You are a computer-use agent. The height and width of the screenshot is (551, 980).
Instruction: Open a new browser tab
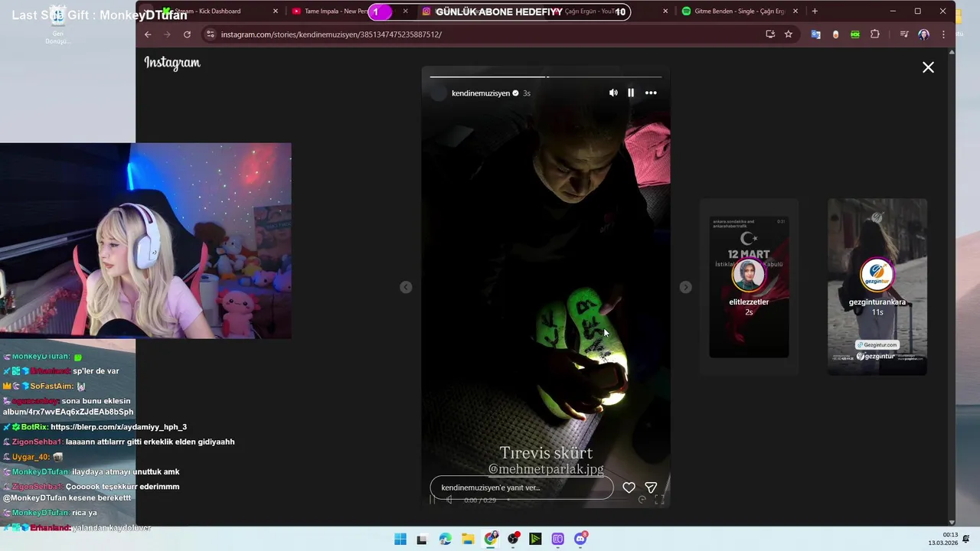[x=815, y=11]
